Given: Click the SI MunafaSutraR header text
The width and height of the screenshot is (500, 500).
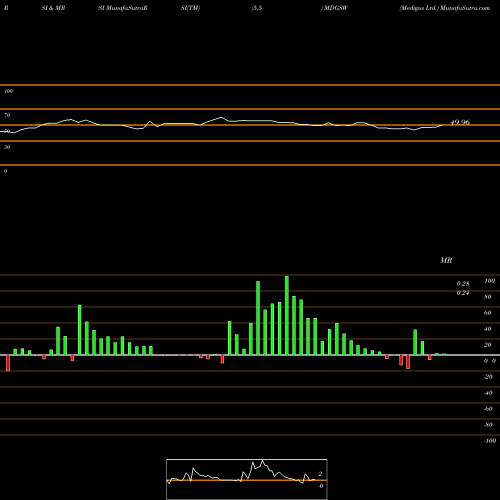Looking at the screenshot, I should 123,8.
